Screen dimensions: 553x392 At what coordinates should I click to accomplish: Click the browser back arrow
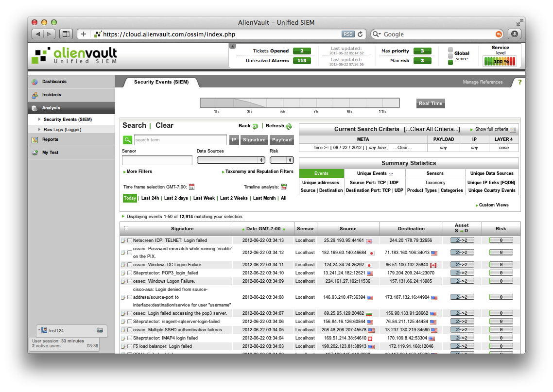tap(38, 34)
